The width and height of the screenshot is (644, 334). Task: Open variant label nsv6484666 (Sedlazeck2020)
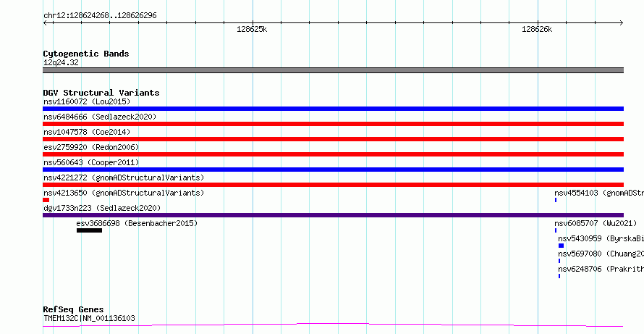(x=100, y=117)
